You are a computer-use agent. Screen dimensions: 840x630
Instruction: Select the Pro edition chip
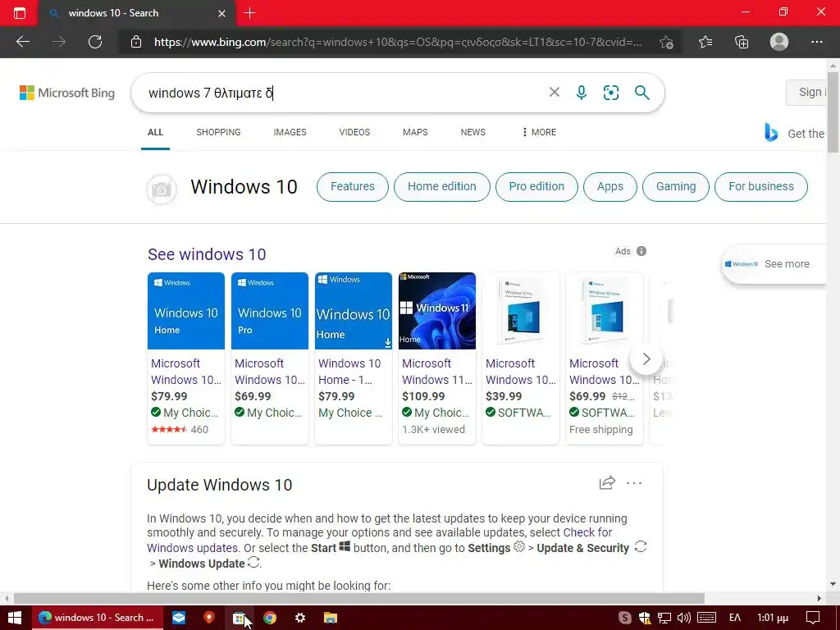(536, 186)
